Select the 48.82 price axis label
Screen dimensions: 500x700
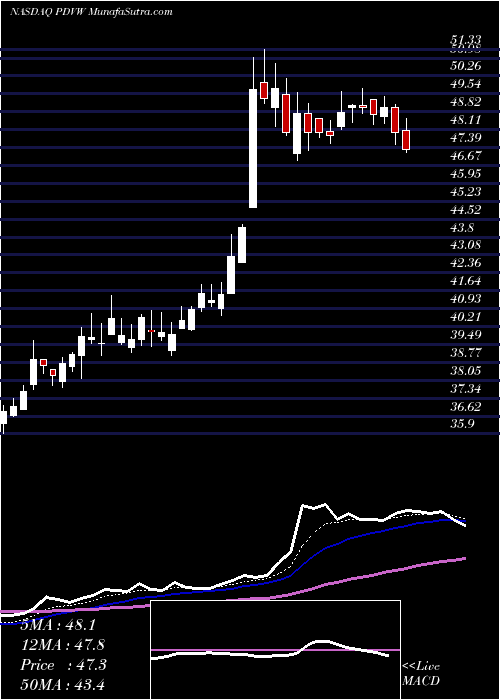pos(467,102)
